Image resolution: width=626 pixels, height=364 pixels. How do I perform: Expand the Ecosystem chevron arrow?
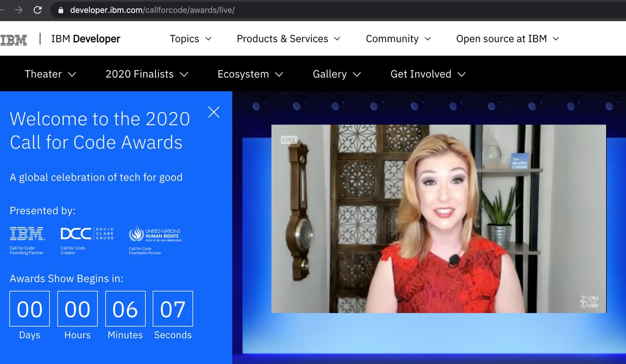click(279, 75)
